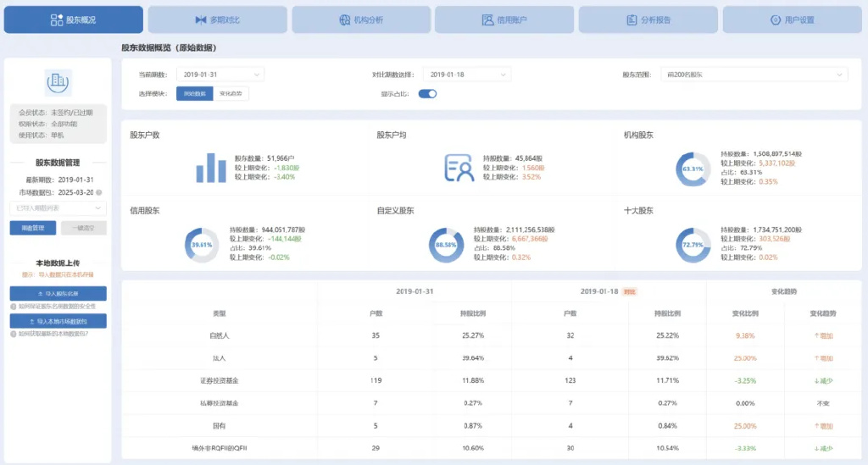868x465 pixels.
Task: Click the 股东户均 person-document icon
Action: pyautogui.click(x=459, y=168)
